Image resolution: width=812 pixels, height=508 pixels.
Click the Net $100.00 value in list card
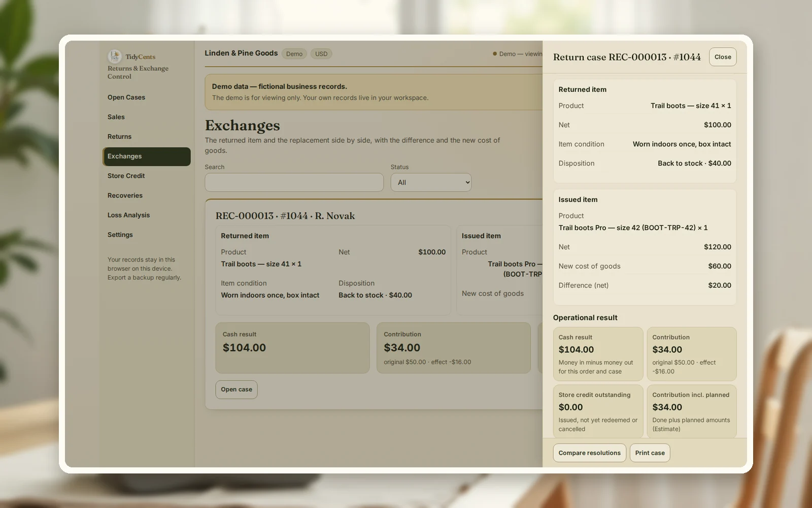click(x=432, y=252)
